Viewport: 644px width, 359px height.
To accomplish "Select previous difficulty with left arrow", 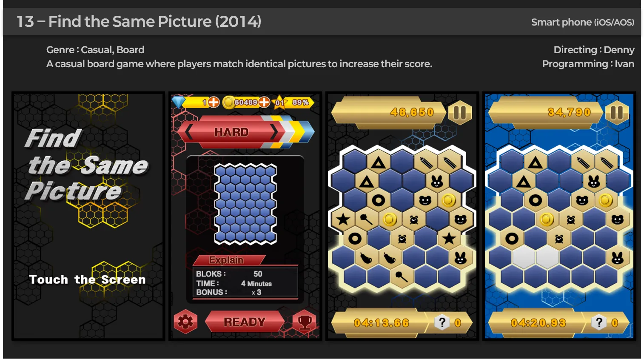I will 189,132.
